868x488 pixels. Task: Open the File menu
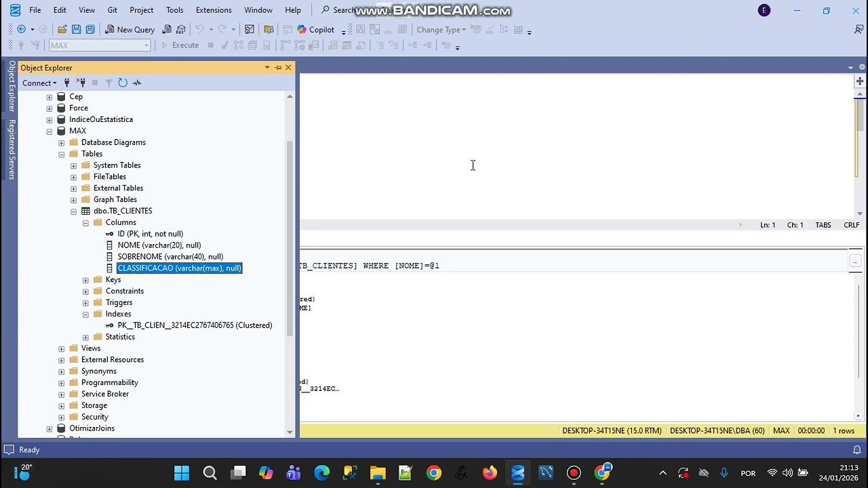(x=35, y=10)
